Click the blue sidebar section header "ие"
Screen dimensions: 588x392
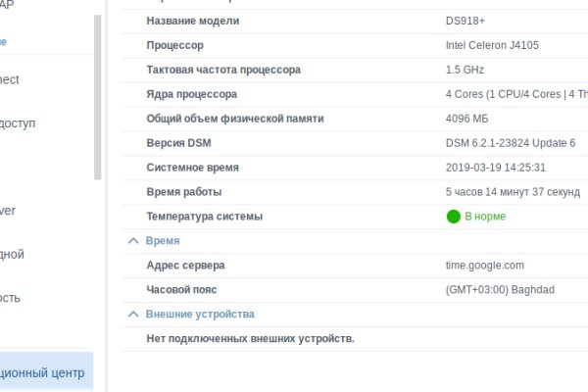point(4,42)
